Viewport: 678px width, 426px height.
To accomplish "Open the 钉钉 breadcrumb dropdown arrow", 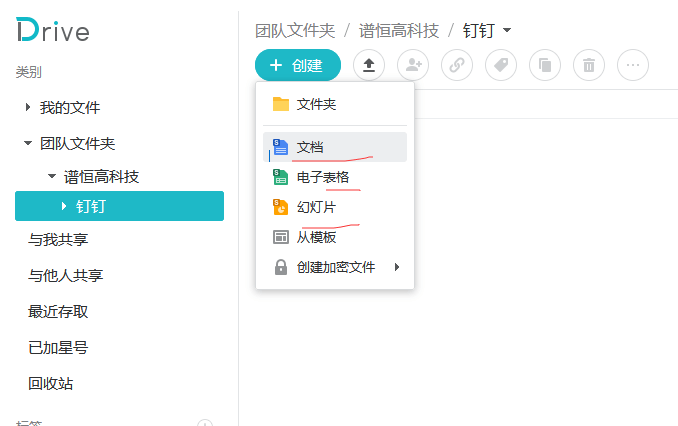I will pos(507,31).
